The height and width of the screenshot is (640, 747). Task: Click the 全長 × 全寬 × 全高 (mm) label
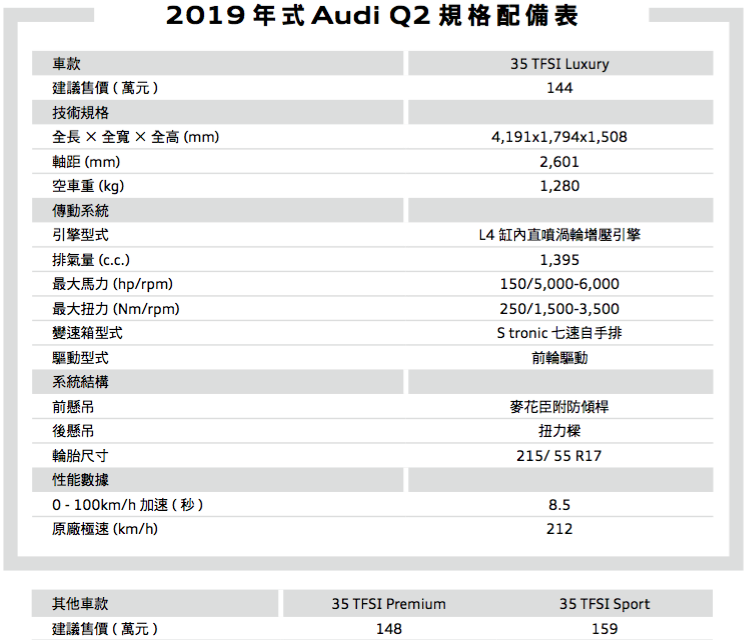point(136,137)
